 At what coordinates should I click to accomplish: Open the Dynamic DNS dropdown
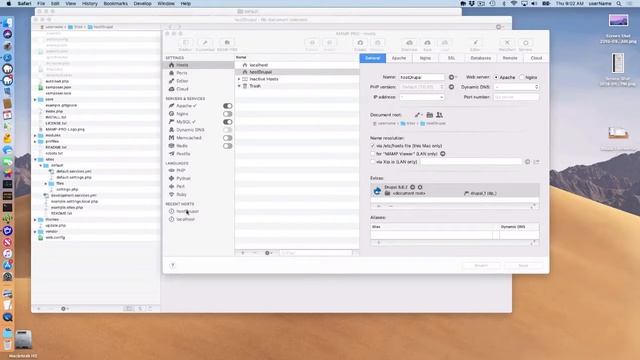516,87
